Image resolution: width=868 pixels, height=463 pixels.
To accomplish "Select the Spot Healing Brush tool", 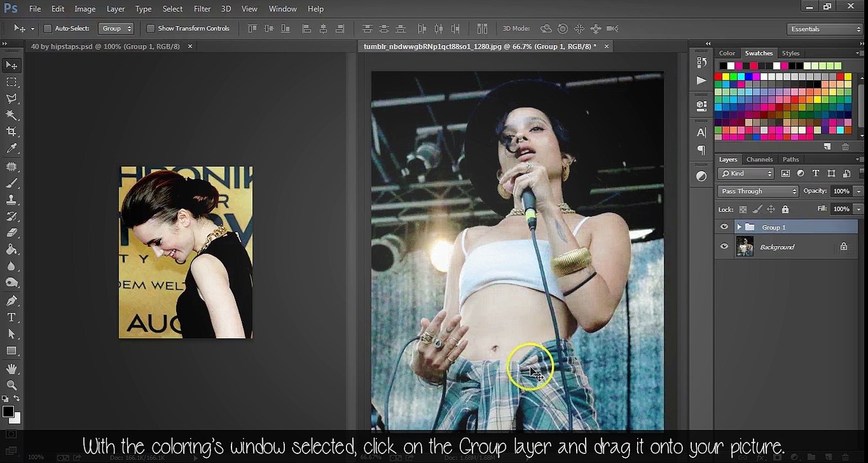I will 12,167.
